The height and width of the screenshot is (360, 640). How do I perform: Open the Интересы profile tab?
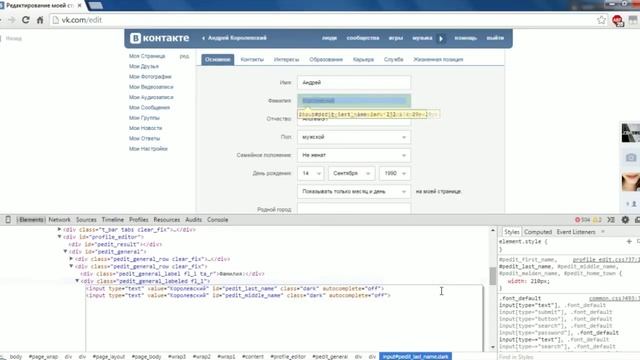click(x=287, y=60)
